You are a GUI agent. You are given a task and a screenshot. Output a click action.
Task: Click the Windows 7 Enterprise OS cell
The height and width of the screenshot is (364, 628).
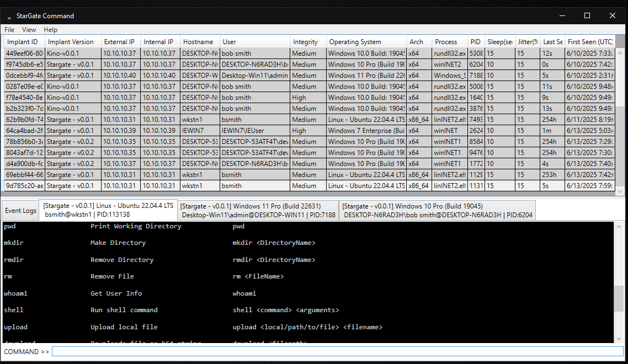[x=366, y=131]
